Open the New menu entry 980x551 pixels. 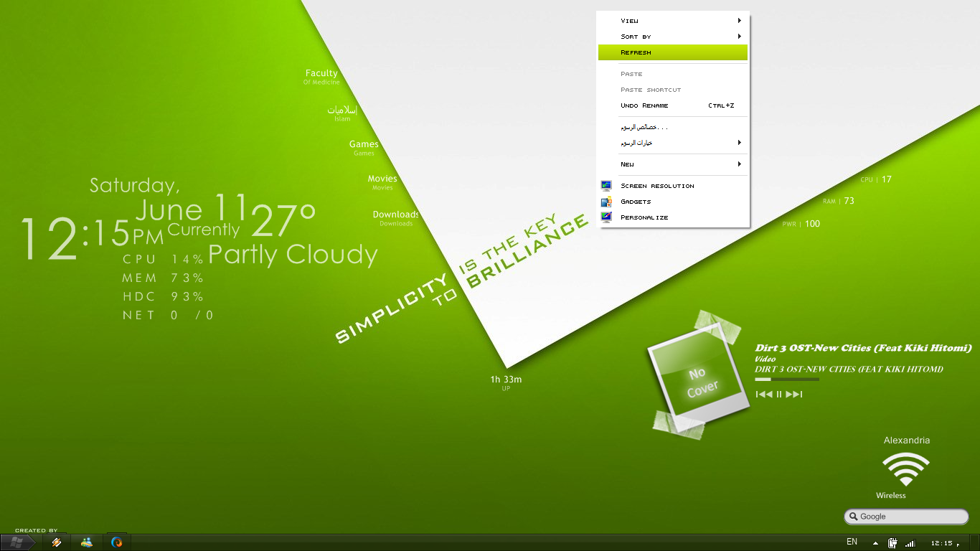(x=673, y=164)
